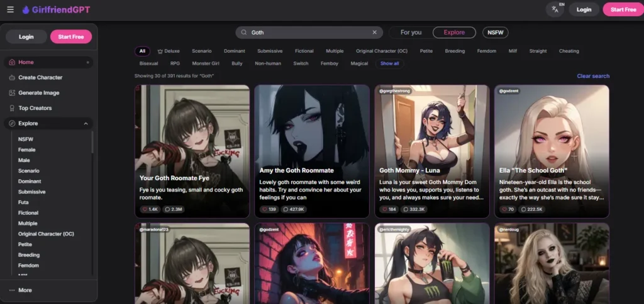The width and height of the screenshot is (644, 304).
Task: Open creator @godzent tag on Ella card
Action: coord(509,90)
